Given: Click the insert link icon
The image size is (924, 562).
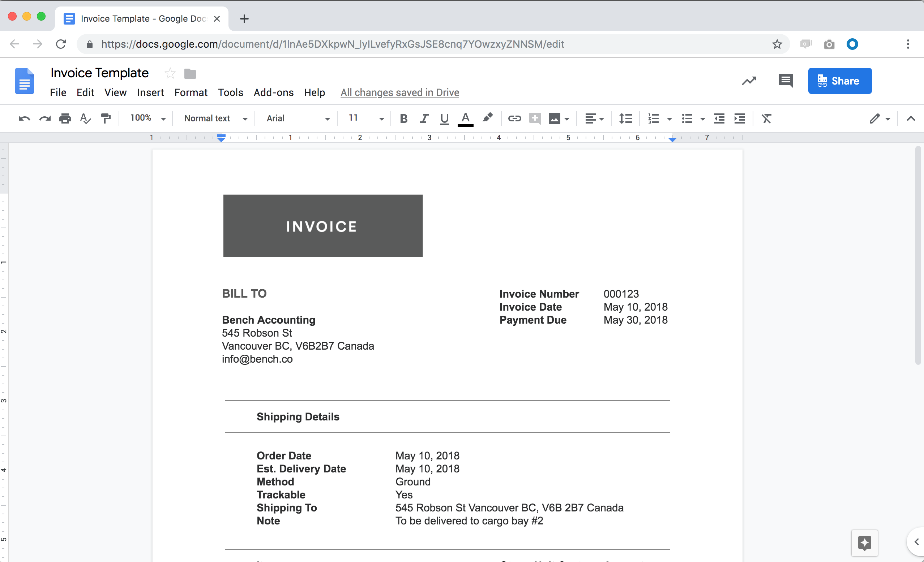Looking at the screenshot, I should [x=514, y=119].
